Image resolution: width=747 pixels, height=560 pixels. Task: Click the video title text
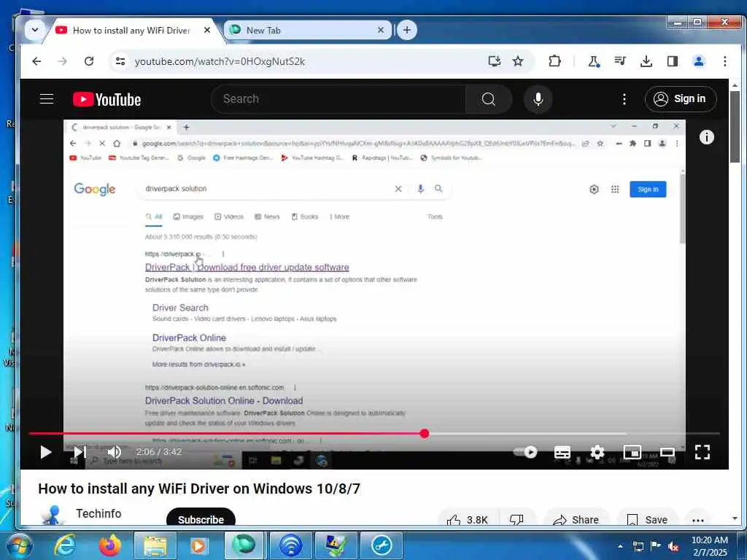pyautogui.click(x=199, y=489)
